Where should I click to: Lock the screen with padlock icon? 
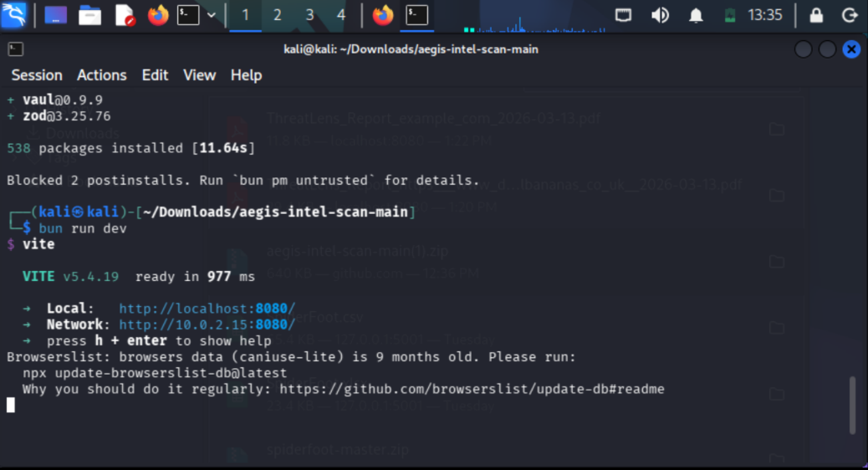816,15
